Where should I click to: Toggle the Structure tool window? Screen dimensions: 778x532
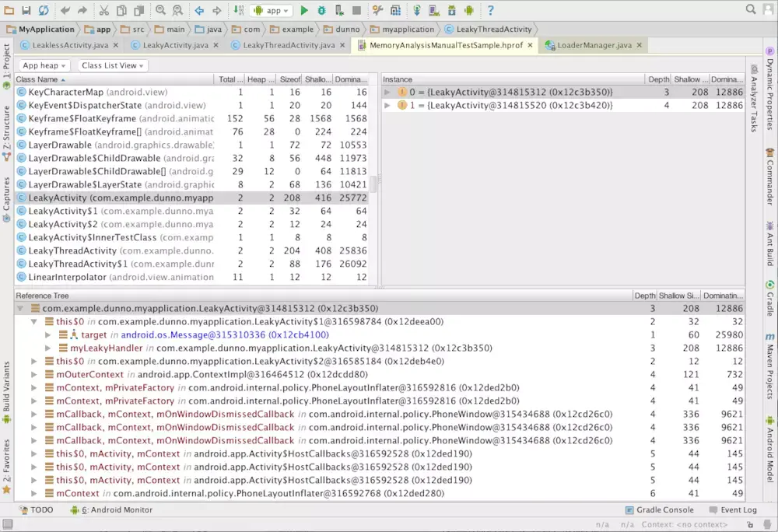(6, 133)
